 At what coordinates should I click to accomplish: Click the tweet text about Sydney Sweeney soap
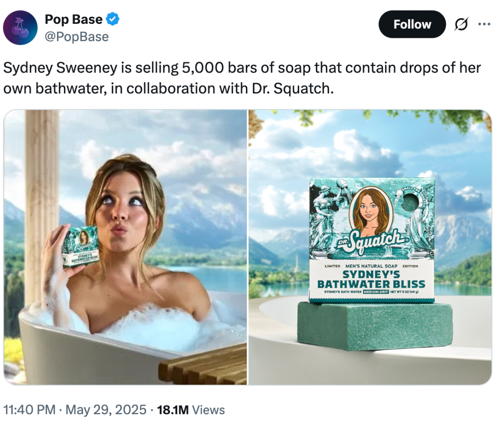pos(242,78)
